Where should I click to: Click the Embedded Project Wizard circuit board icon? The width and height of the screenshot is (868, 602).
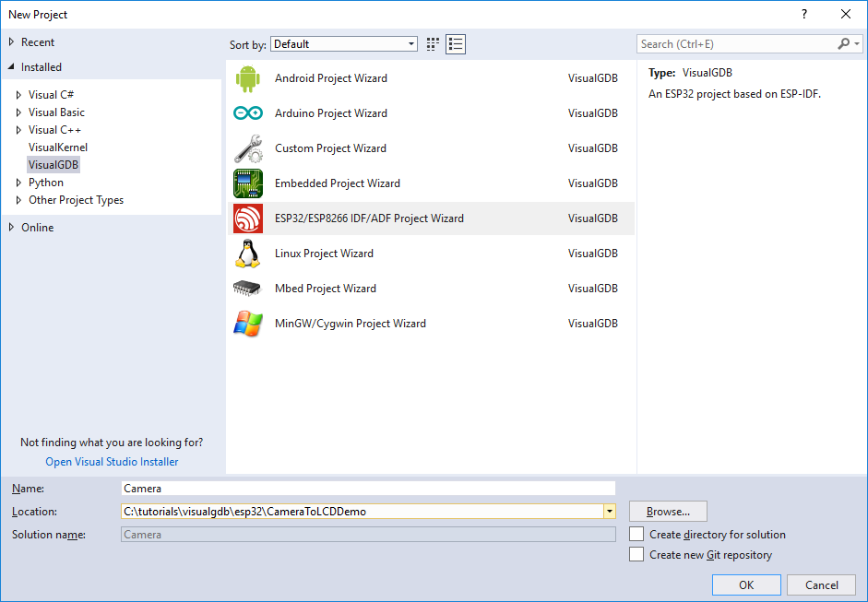click(247, 183)
